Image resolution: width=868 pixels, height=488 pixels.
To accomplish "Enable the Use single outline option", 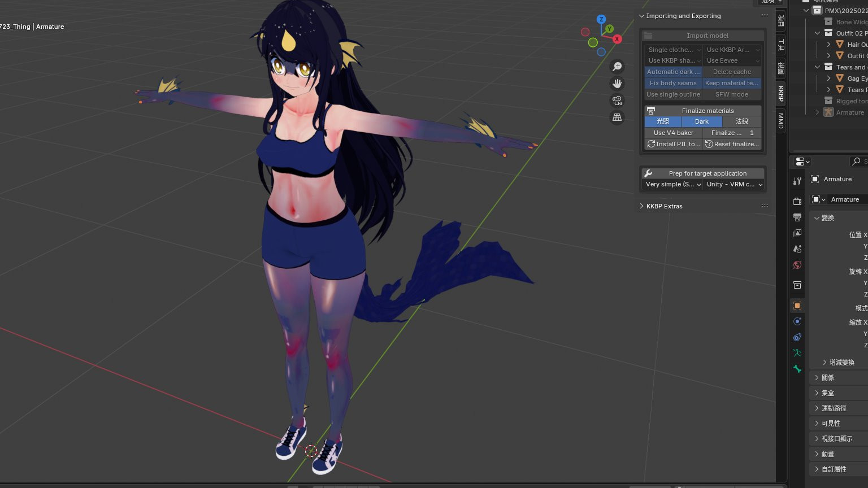I will [673, 94].
